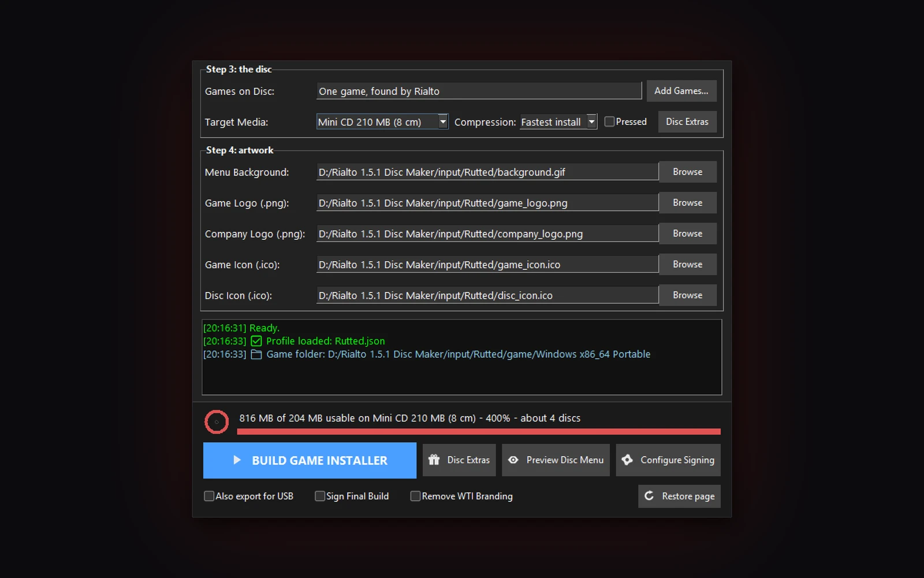Click the '816 MB of 204 MB usable' status text
The width and height of the screenshot is (924, 578).
coord(409,418)
